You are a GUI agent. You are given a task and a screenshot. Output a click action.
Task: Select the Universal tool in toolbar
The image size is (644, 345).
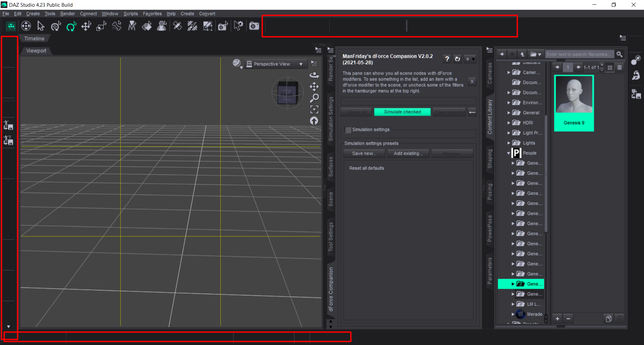click(x=56, y=26)
